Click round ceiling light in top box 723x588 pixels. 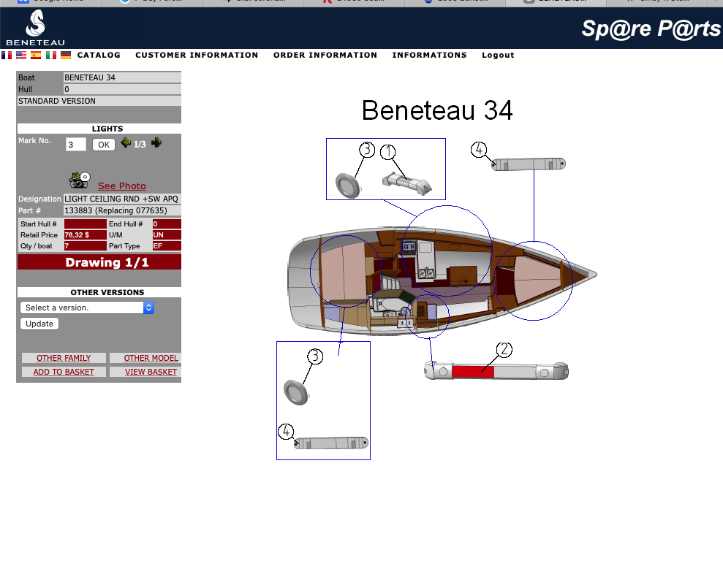[x=348, y=186]
